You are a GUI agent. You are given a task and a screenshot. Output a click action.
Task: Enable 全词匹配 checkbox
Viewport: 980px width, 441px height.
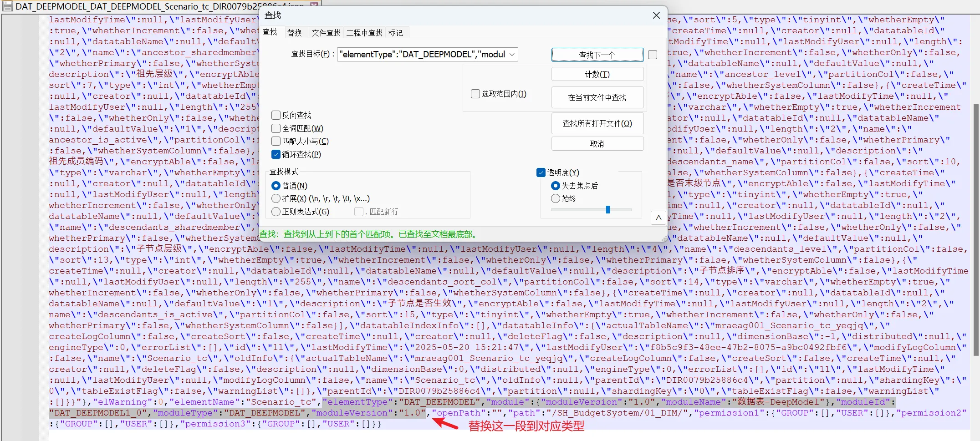point(276,128)
